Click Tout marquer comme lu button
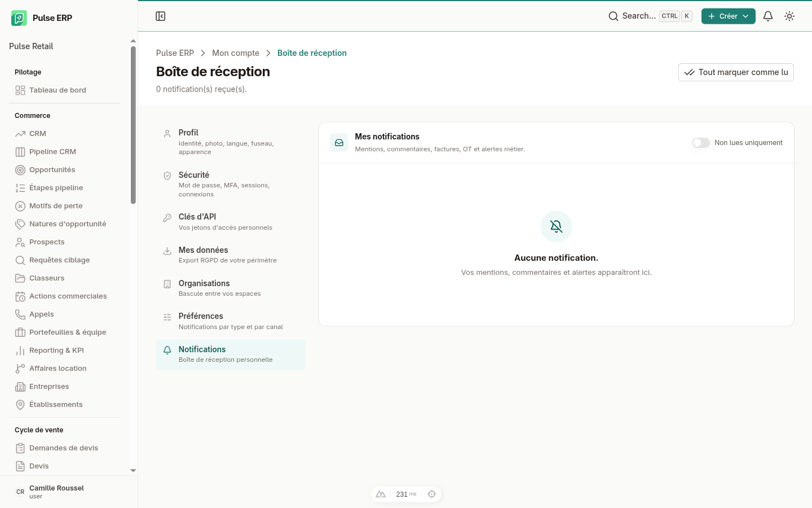Screen dimensions: 812x508 736,72
